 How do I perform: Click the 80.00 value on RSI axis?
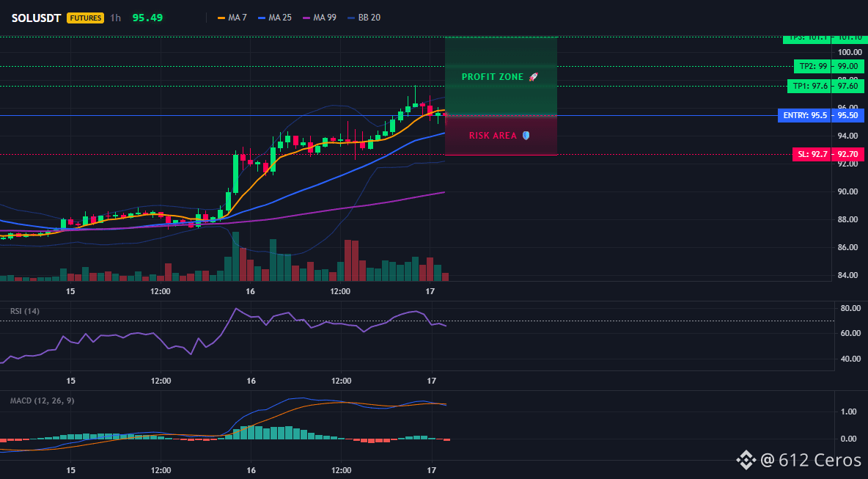pos(850,308)
